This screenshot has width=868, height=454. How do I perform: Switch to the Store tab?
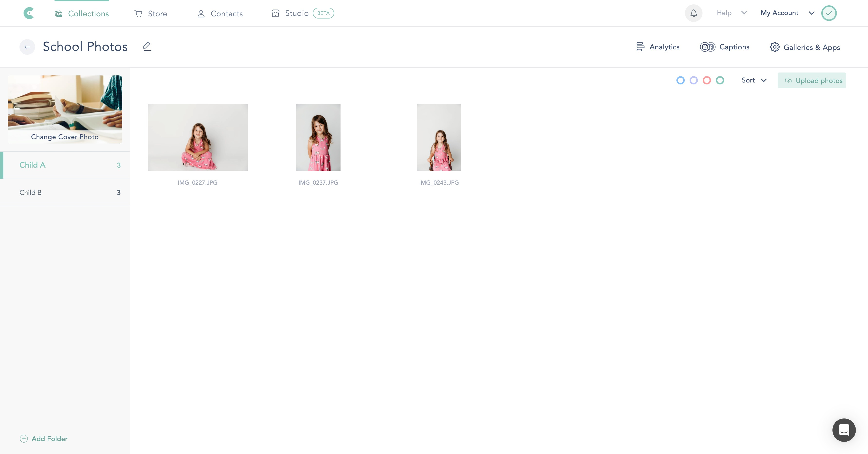pos(151,13)
